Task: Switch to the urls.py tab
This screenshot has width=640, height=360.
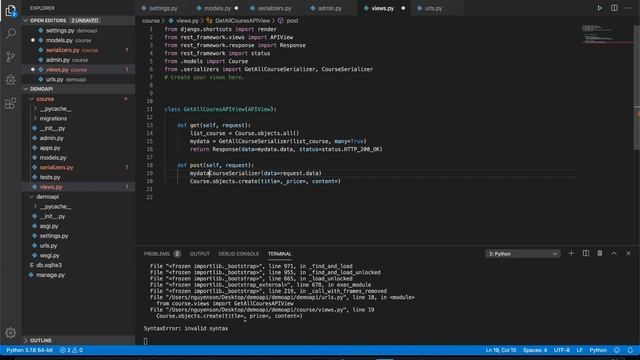Action: (x=433, y=8)
